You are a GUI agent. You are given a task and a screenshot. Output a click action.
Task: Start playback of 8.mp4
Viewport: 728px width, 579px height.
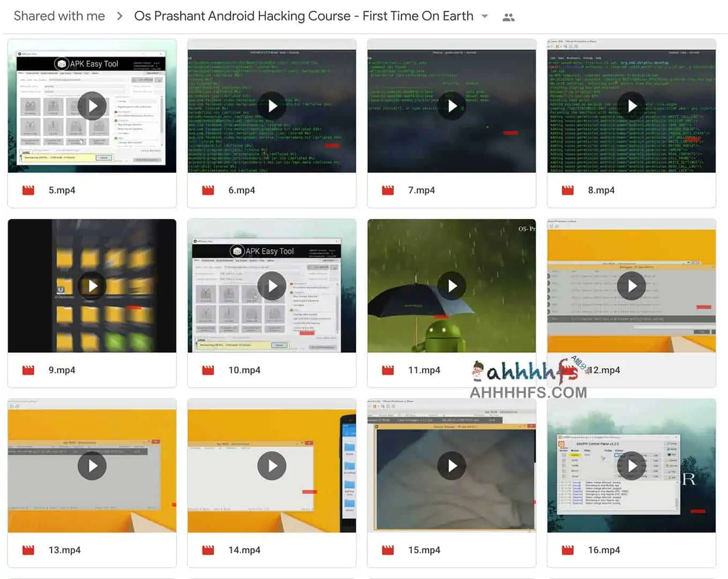632,106
